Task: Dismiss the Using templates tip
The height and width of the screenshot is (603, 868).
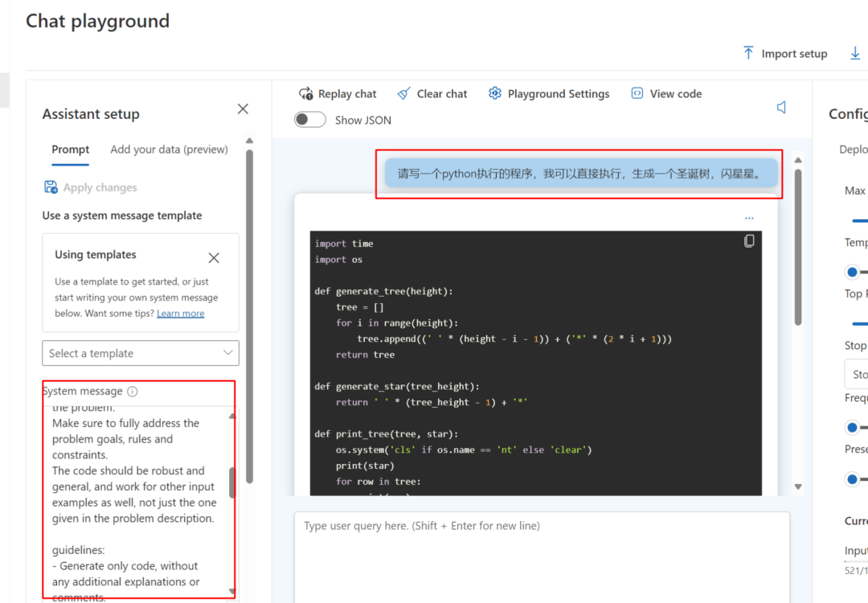Action: 214,257
